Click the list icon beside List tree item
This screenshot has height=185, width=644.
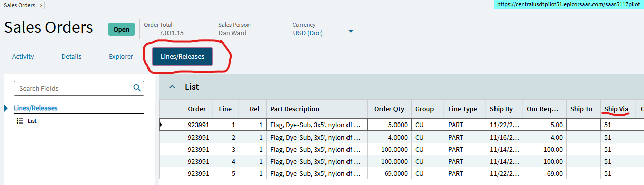pyautogui.click(x=20, y=121)
